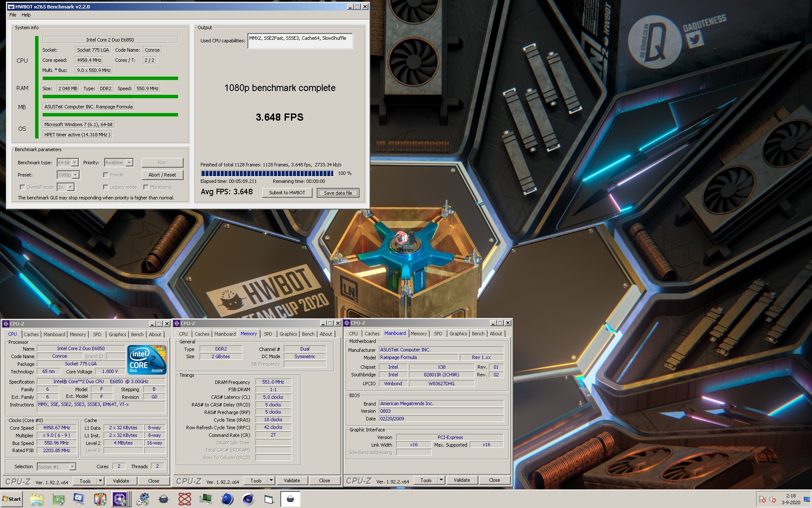Click the graphics card taskbar icon
The image size is (812, 508).
58,499
